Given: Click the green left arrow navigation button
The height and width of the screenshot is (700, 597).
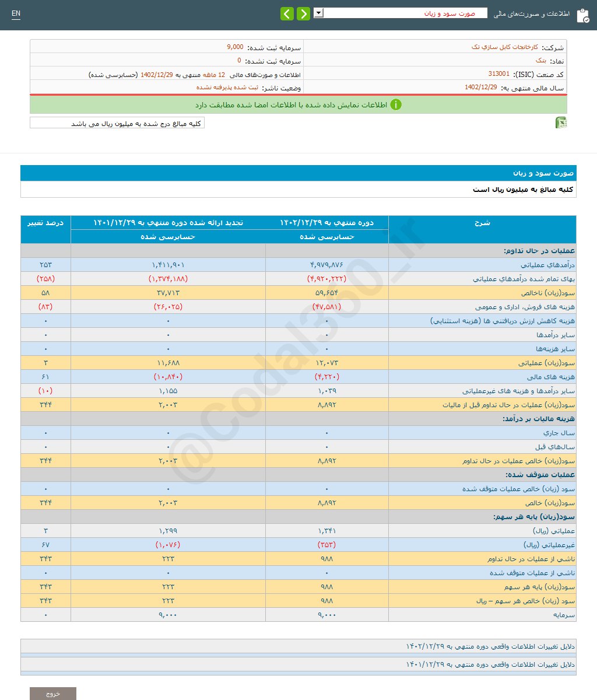Looking at the screenshot, I should tap(287, 13).
